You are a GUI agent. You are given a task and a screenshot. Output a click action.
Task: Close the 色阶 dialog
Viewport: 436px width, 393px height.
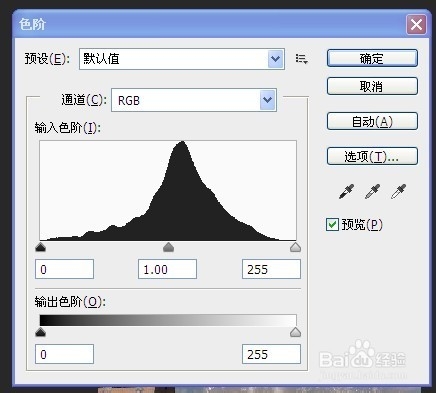click(x=416, y=24)
